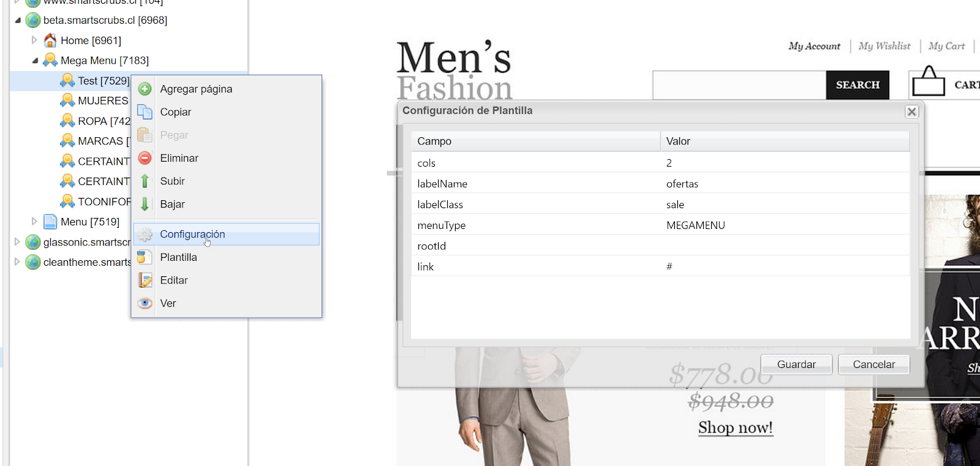Viewport: 980px width, 466px height.
Task: Click the gear Configuración icon
Action: [145, 235]
